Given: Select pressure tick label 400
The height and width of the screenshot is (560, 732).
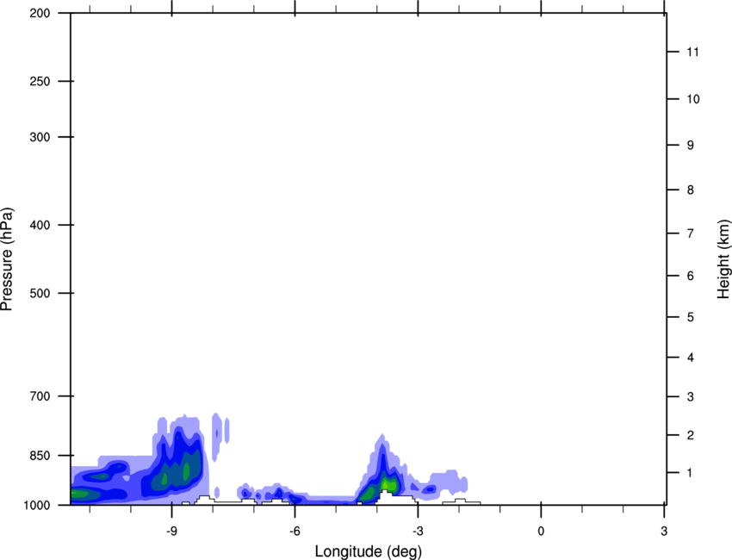Looking at the screenshot, I should click(40, 225).
